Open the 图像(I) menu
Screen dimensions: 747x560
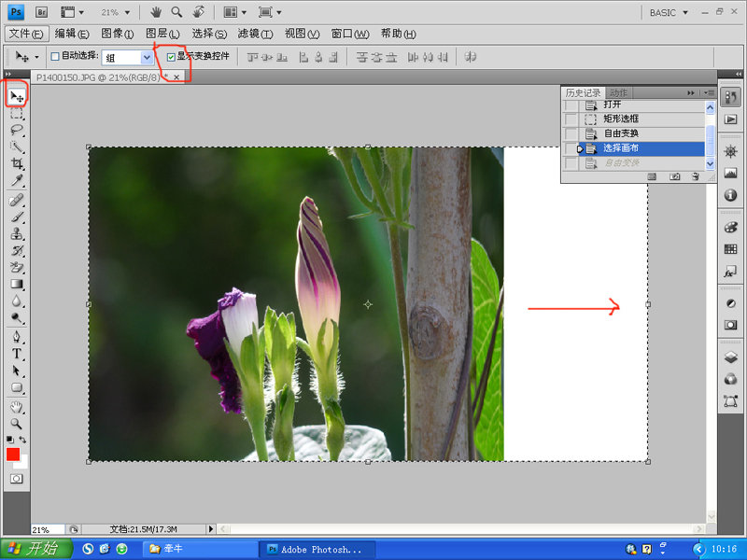click(118, 34)
